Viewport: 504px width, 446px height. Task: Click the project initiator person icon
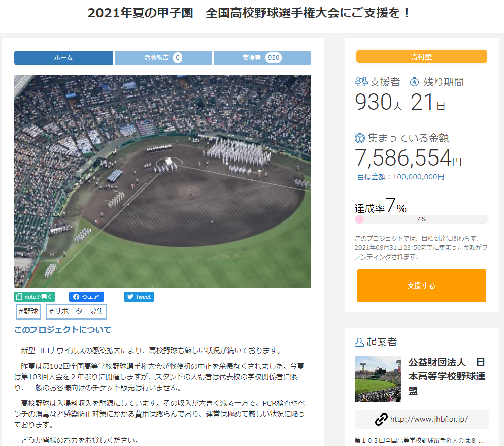tap(359, 342)
